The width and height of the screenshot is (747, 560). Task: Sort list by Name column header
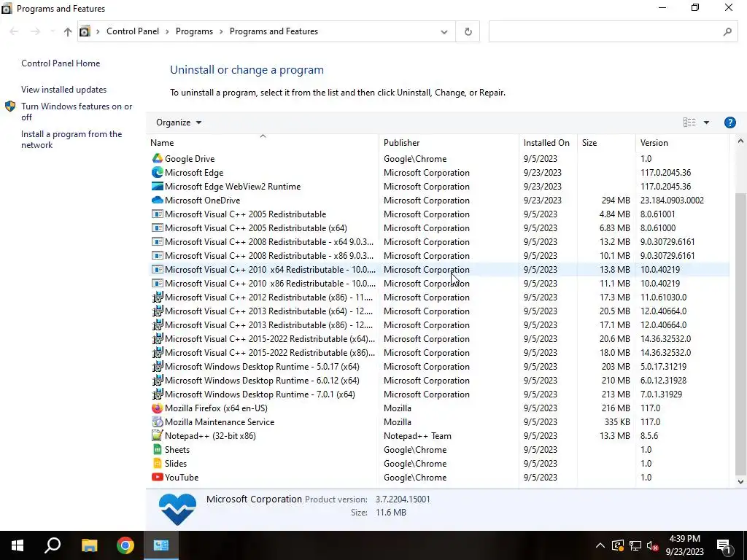[263, 142]
